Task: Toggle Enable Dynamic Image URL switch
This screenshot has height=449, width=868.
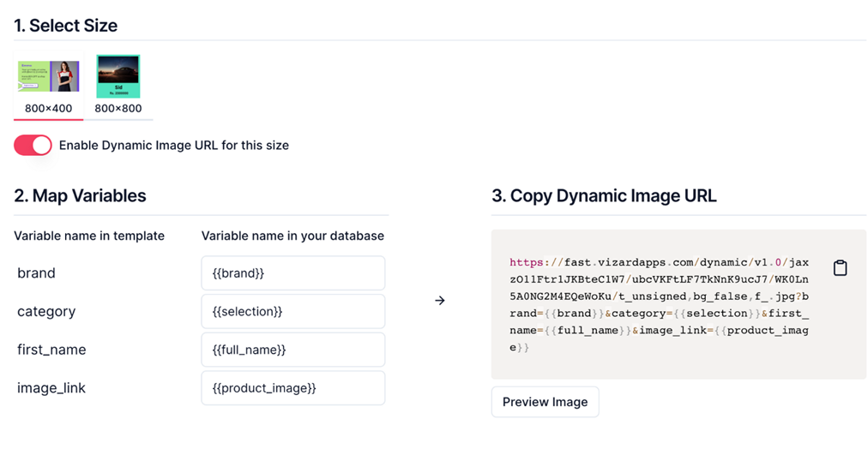Action: (33, 146)
